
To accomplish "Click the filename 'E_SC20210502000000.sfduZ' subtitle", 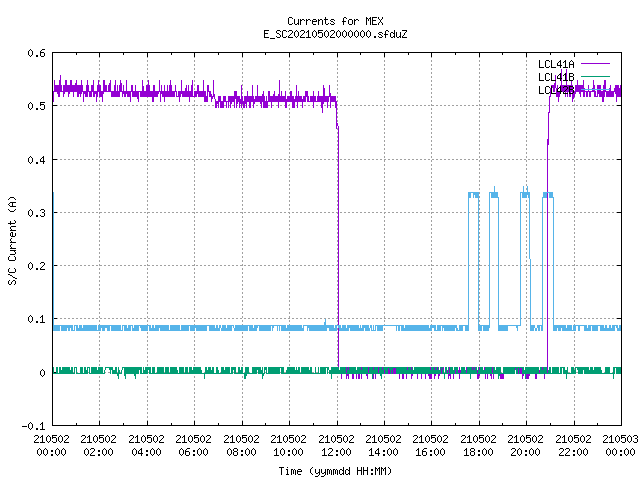I will (335, 34).
